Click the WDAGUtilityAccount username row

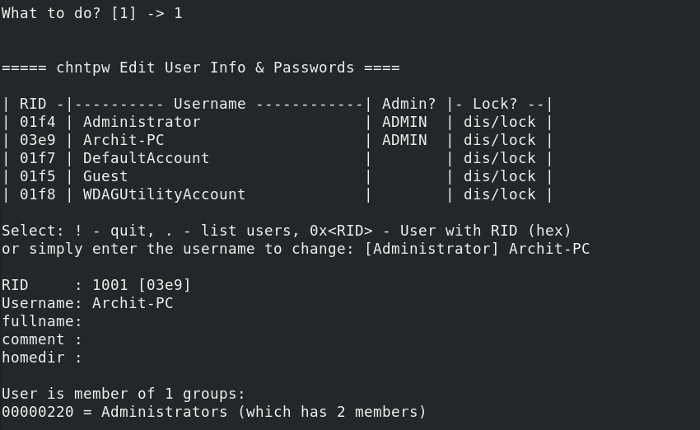tap(164, 194)
